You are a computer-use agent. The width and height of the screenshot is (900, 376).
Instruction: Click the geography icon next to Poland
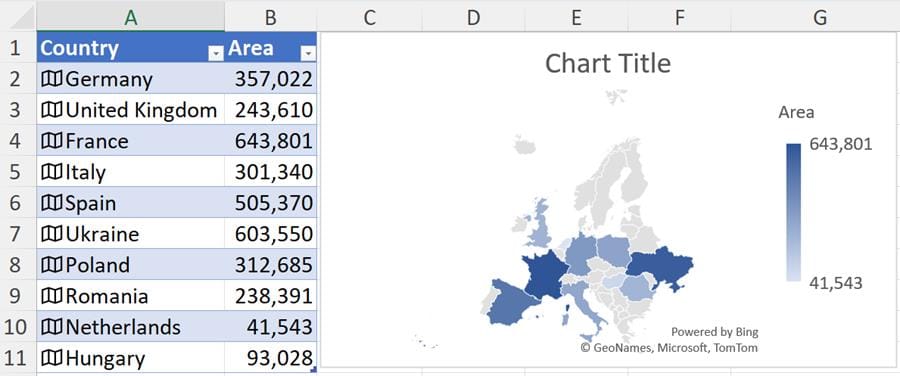(x=52, y=265)
